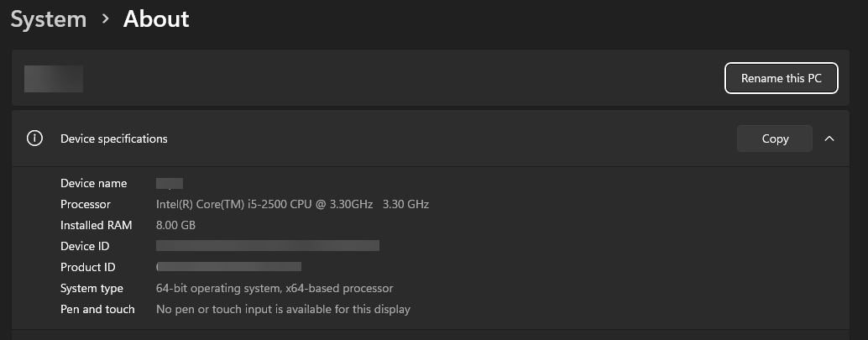This screenshot has width=868, height=340.
Task: Go back to System in breadcrumb
Action: 49,19
